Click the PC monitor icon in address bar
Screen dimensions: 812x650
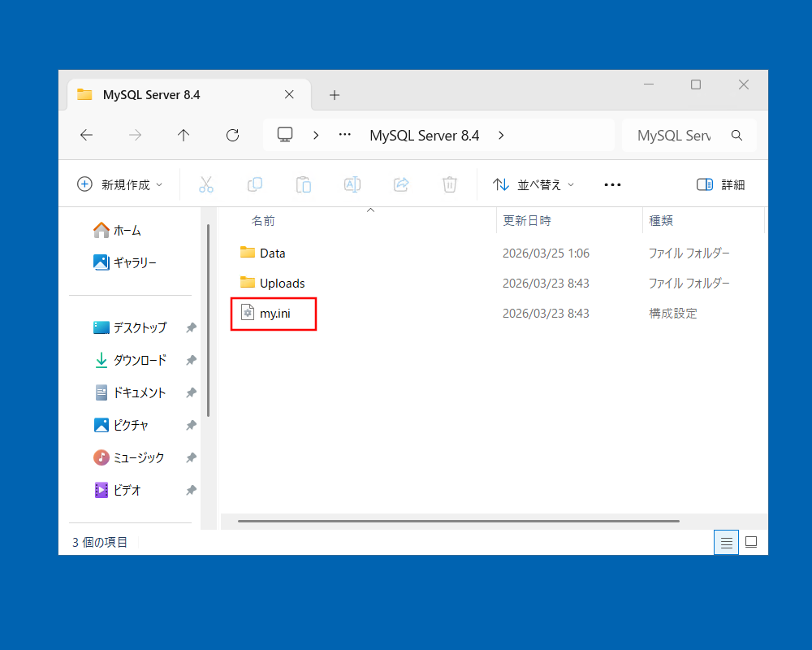(x=285, y=135)
